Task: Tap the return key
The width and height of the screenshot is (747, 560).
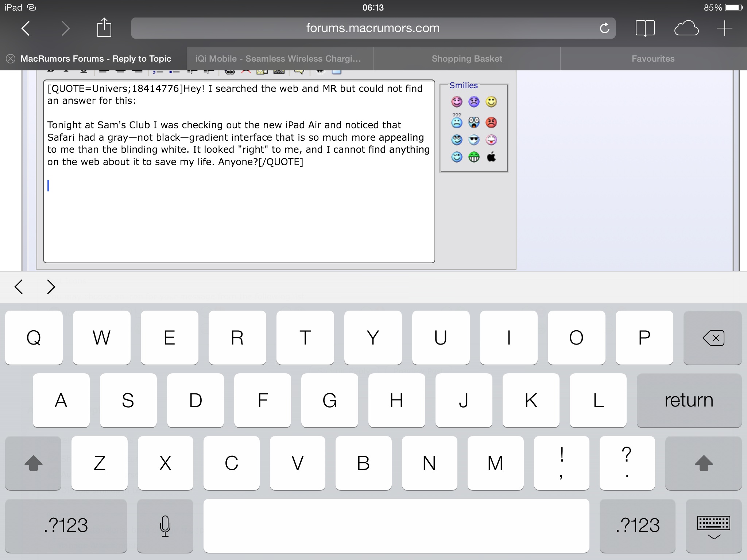Action: click(x=689, y=400)
